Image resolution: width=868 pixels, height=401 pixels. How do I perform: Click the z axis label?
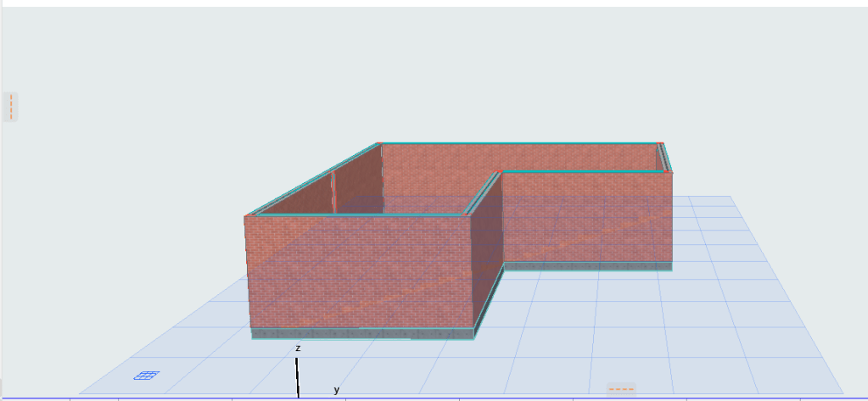coord(298,348)
